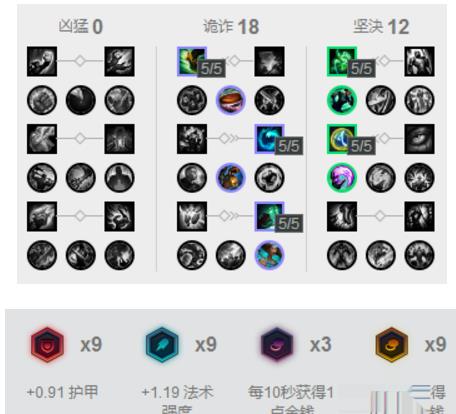Select the Runic Armor mastery 5/5 in 坚决 tree
This screenshot has height=414, width=456.
(x=342, y=139)
